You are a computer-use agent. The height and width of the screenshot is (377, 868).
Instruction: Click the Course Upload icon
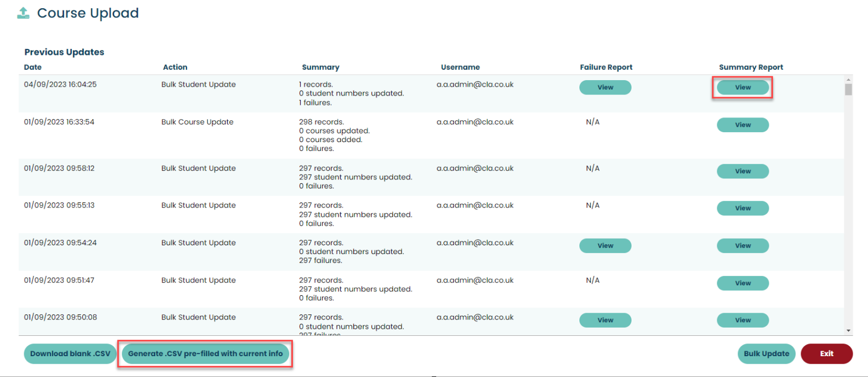(23, 13)
